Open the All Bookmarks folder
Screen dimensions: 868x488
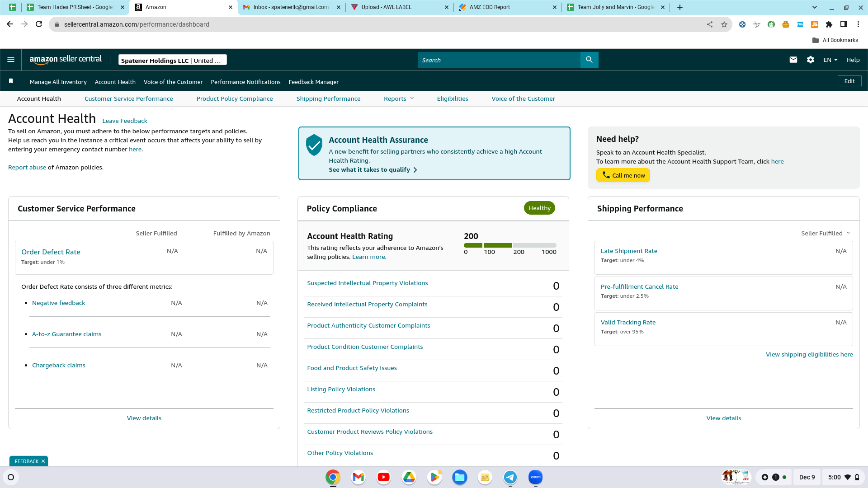point(835,40)
